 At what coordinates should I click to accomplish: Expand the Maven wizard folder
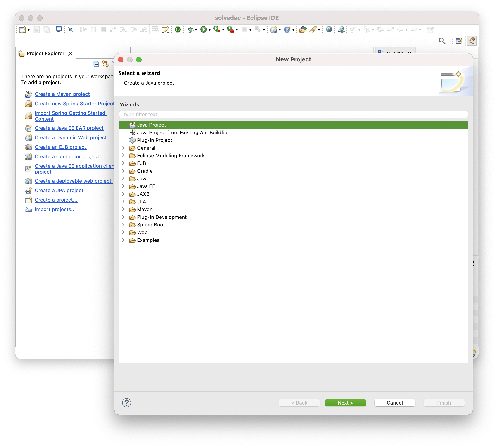coord(123,209)
